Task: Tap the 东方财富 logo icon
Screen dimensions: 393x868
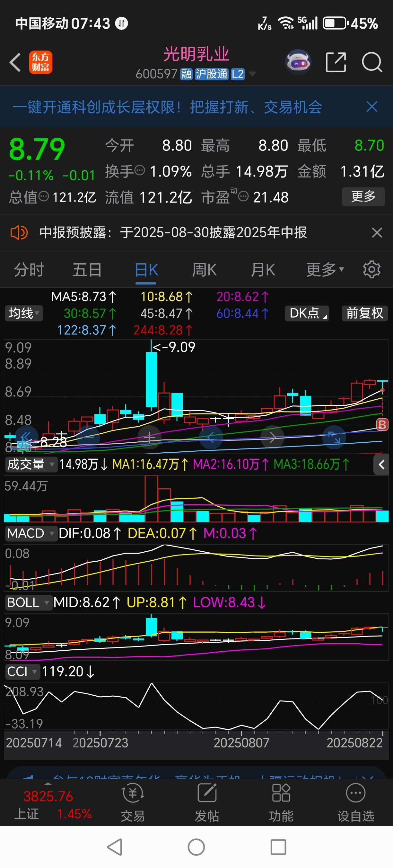Action: point(40,62)
